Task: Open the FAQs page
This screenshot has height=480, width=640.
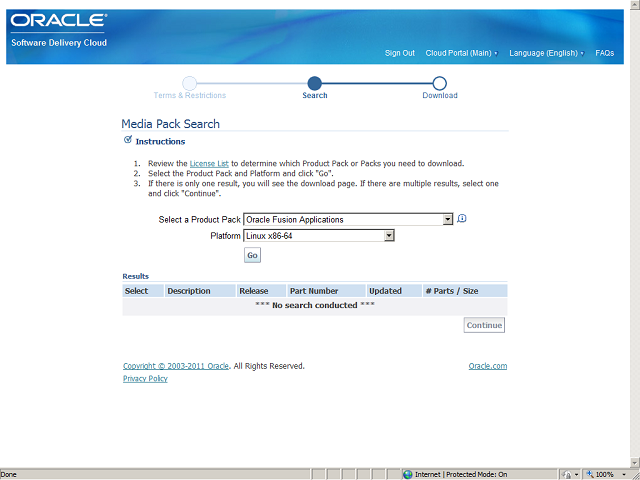Action: (x=604, y=53)
